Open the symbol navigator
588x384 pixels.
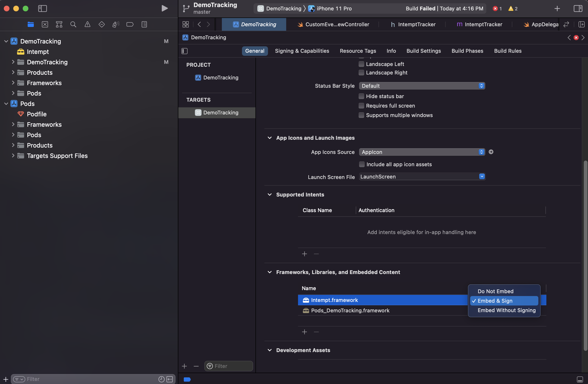[59, 24]
